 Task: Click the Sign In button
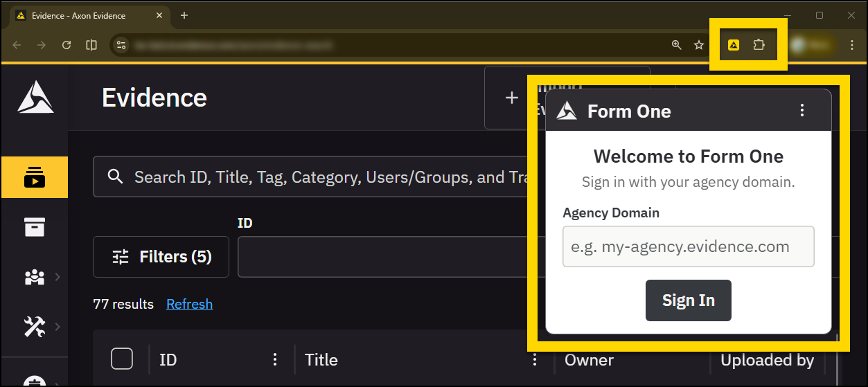click(688, 300)
